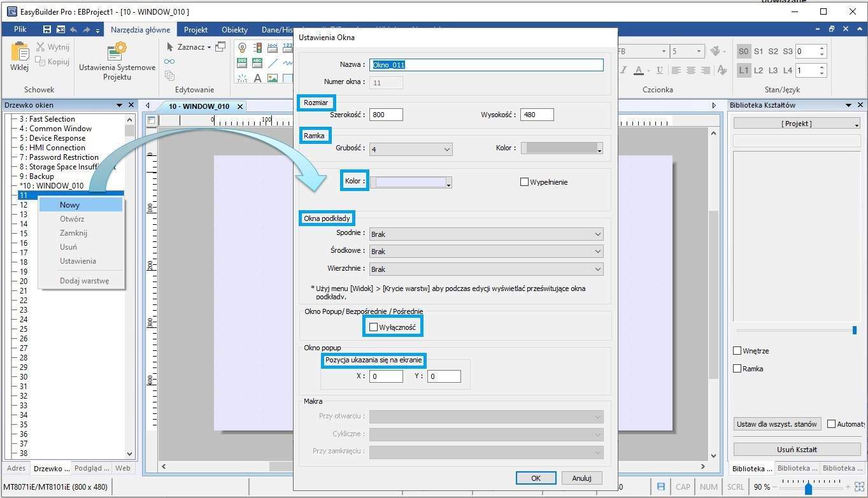This screenshot has height=498, width=868.
Task: Open the Grubość dropdown
Action: 411,149
